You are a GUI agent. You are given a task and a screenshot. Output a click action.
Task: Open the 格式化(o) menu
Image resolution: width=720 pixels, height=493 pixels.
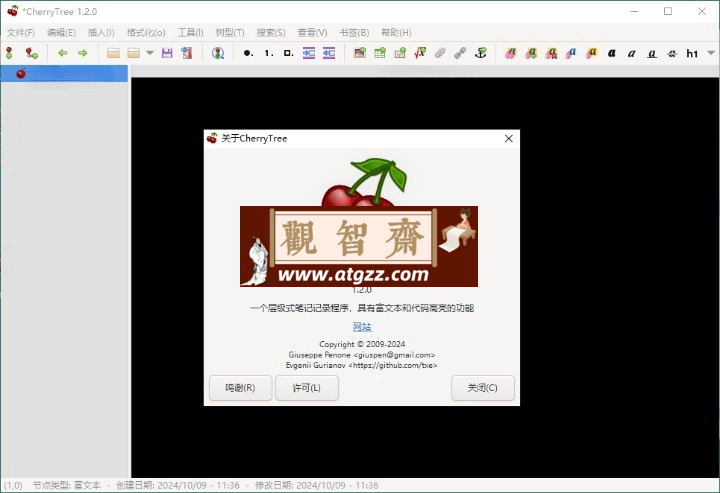[x=146, y=33]
